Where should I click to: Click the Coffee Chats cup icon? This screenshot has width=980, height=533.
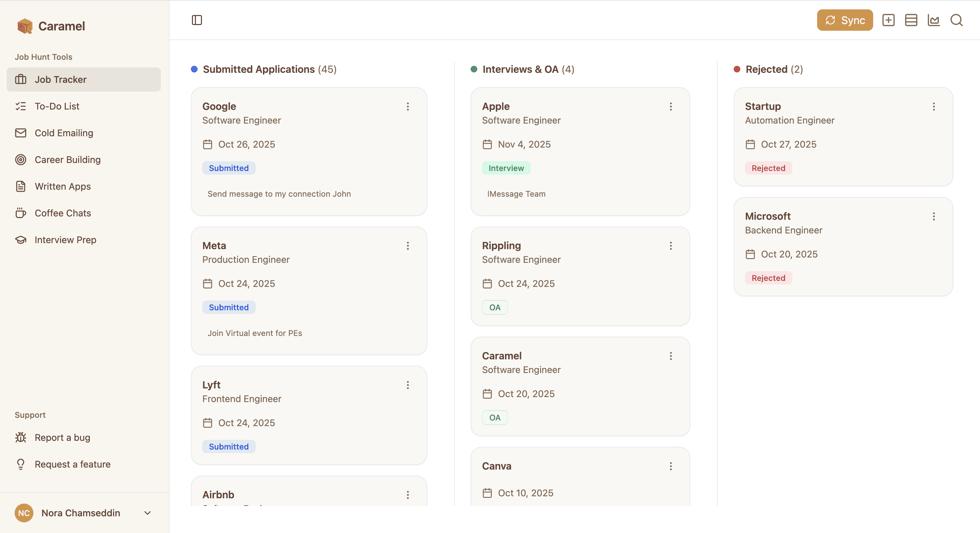21,213
